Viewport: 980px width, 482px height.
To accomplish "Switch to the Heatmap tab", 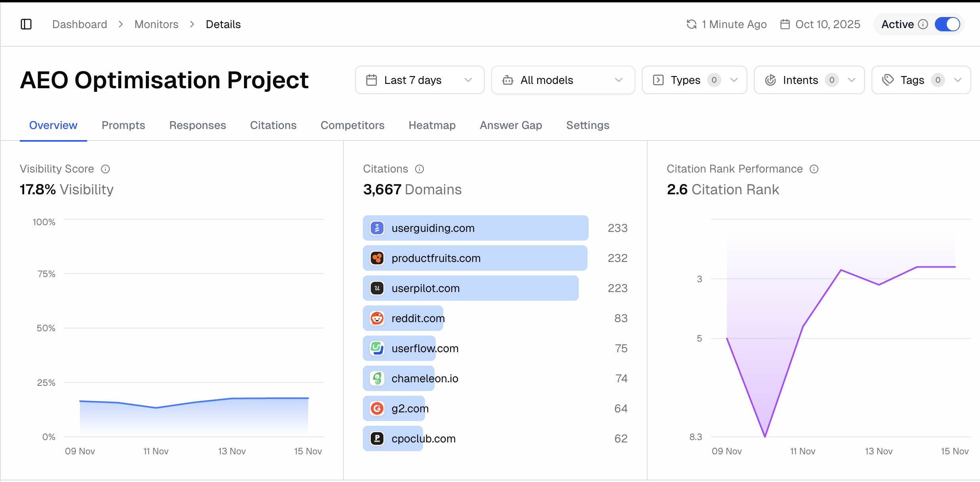I will pos(432,125).
